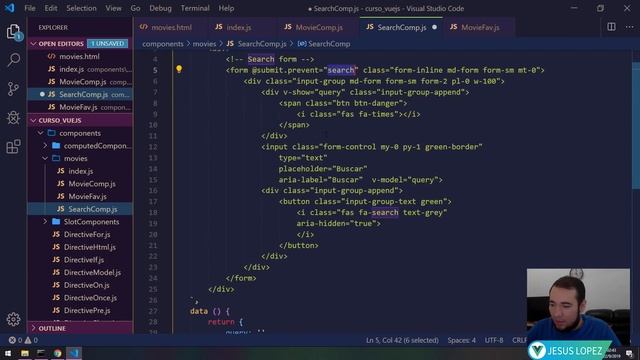The image size is (640, 360).
Task: Open the Debug view in activity bar
Action: (x=13, y=118)
